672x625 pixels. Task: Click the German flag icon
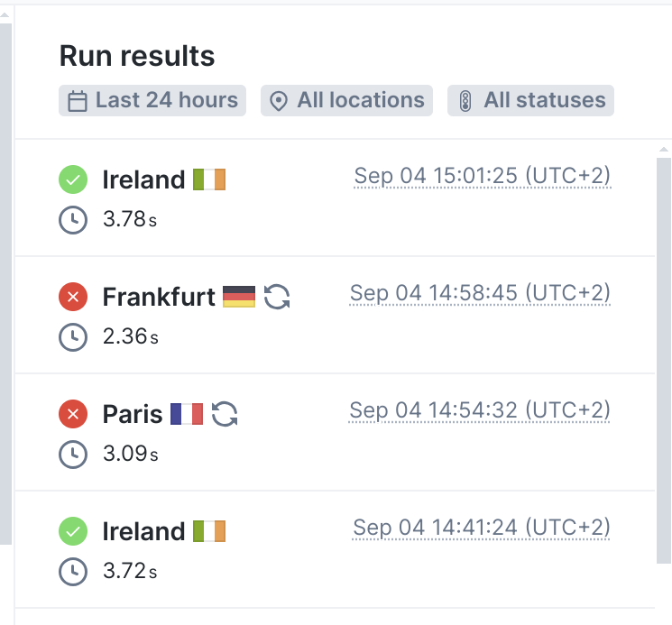click(239, 297)
